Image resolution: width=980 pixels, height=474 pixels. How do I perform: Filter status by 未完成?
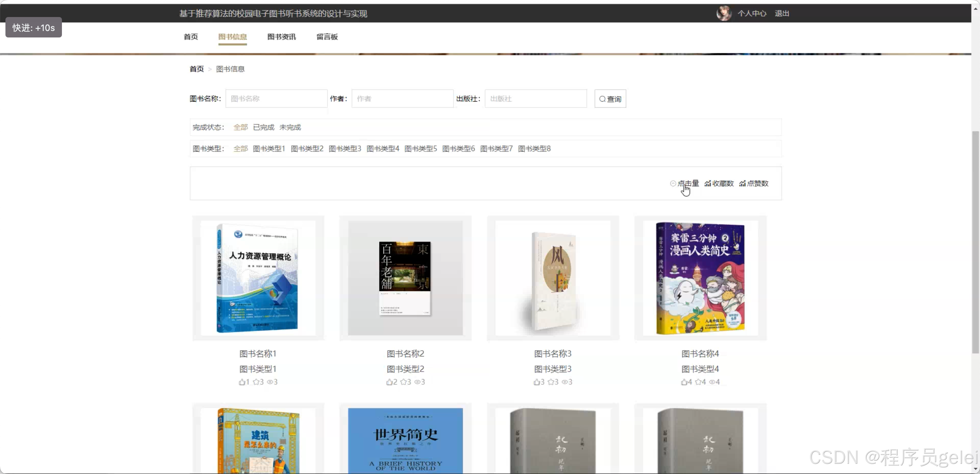[x=290, y=127]
